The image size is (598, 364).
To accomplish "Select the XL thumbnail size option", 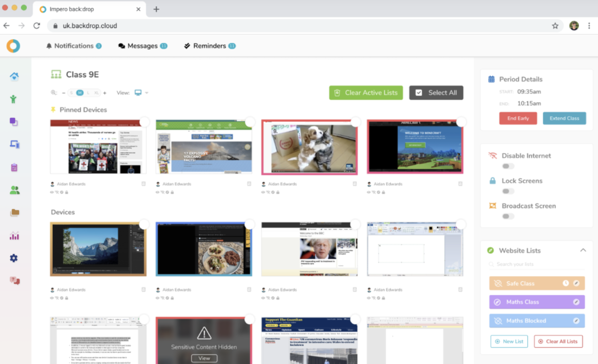I will 96,92.
